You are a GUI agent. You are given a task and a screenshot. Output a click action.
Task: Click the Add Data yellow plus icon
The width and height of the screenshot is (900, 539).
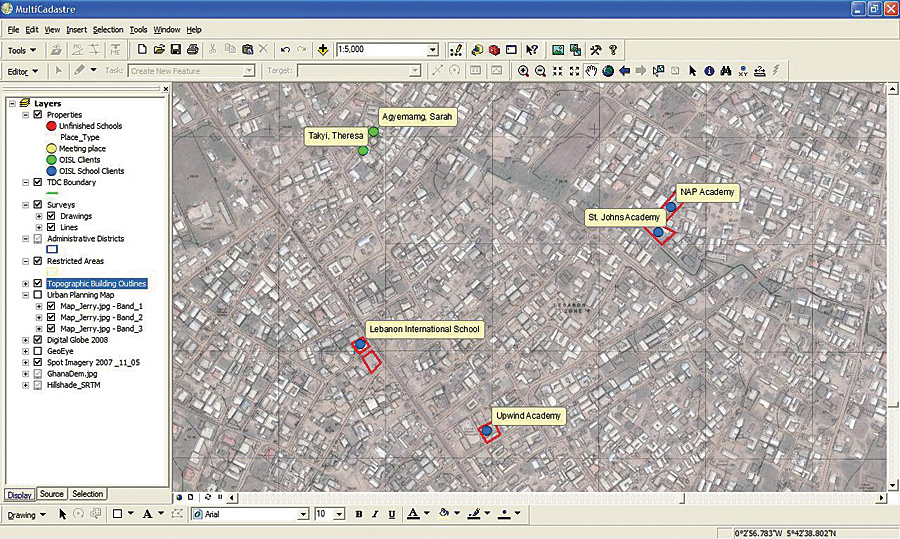point(323,50)
